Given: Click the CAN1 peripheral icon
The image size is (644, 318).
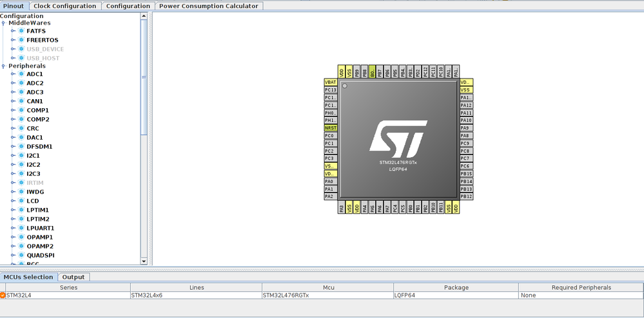Looking at the screenshot, I should (x=21, y=101).
